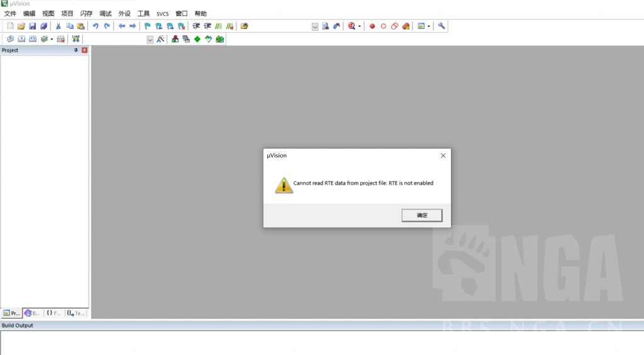Image resolution: width=644 pixels, height=355 pixels.
Task: Click the Build target icon
Action: coord(21,39)
